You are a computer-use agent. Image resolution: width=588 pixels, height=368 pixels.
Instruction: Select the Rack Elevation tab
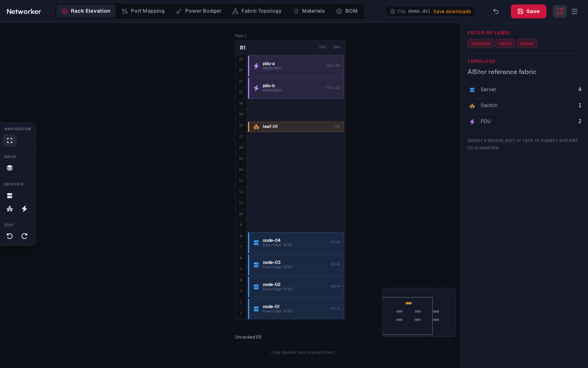(x=86, y=11)
